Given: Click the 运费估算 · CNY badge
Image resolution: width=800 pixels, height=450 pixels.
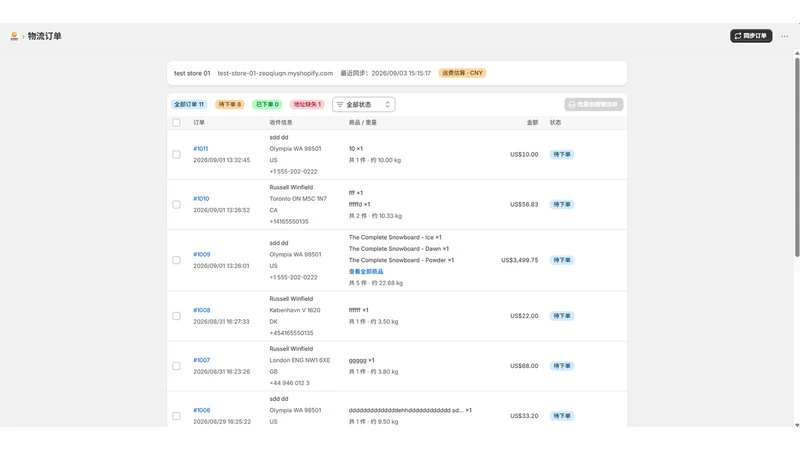Looking at the screenshot, I should [462, 73].
